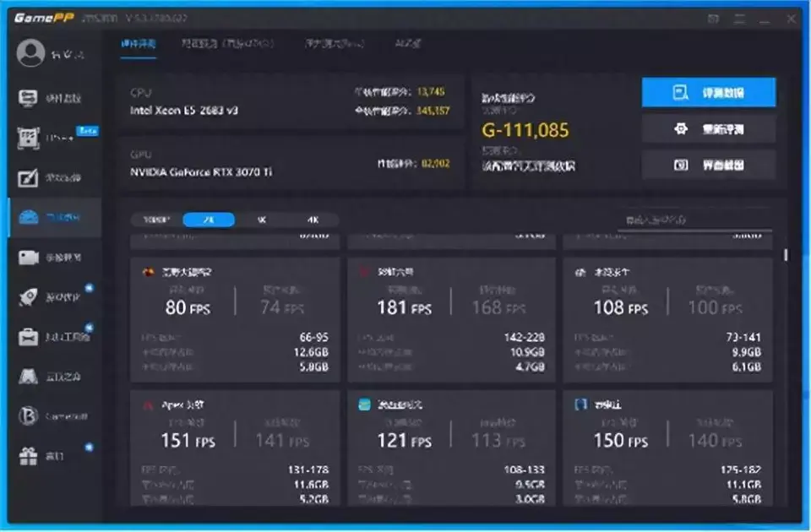The width and height of the screenshot is (811, 532).
Task: Select the first resolution option 1080P
Action: pos(156,220)
